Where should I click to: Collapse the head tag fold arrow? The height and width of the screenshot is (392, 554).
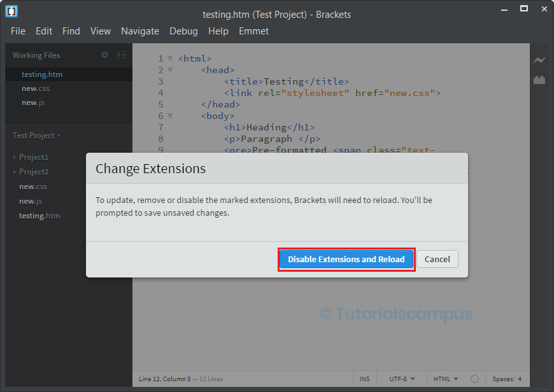(170, 70)
